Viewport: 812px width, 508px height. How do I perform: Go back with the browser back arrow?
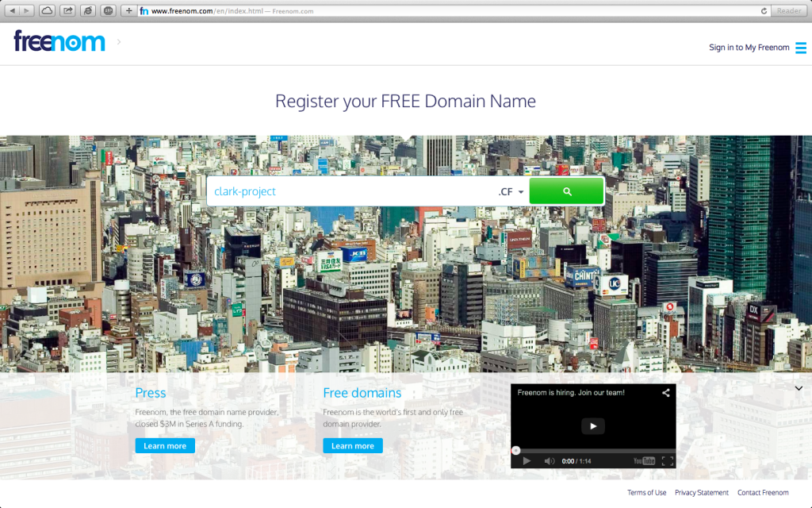(x=12, y=10)
